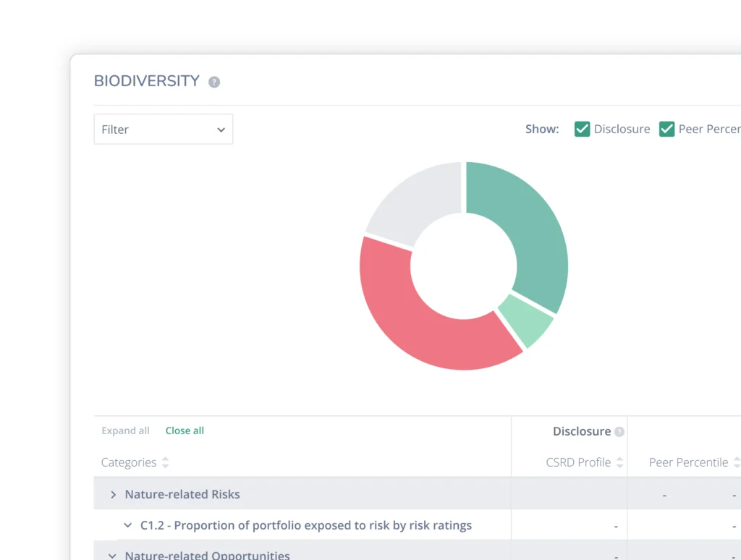741x560 pixels.
Task: Click Close all link
Action: [185, 431]
